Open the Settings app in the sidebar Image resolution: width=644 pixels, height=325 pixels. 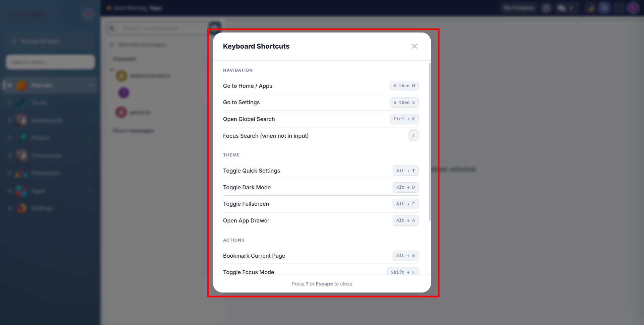(x=21, y=208)
